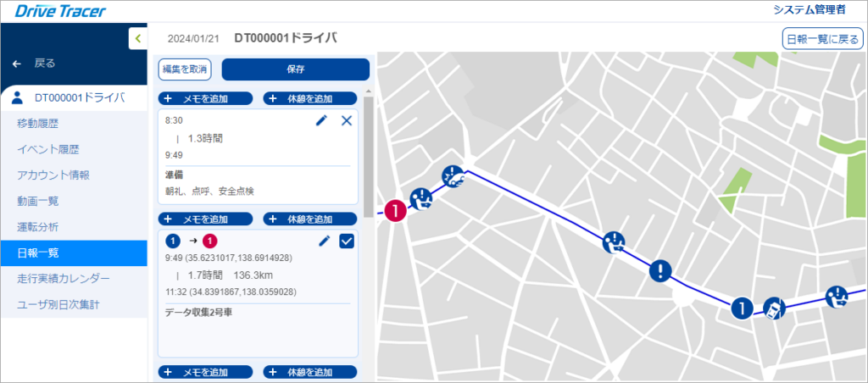
Task: Click top collision event icon on map
Action: pos(453,176)
